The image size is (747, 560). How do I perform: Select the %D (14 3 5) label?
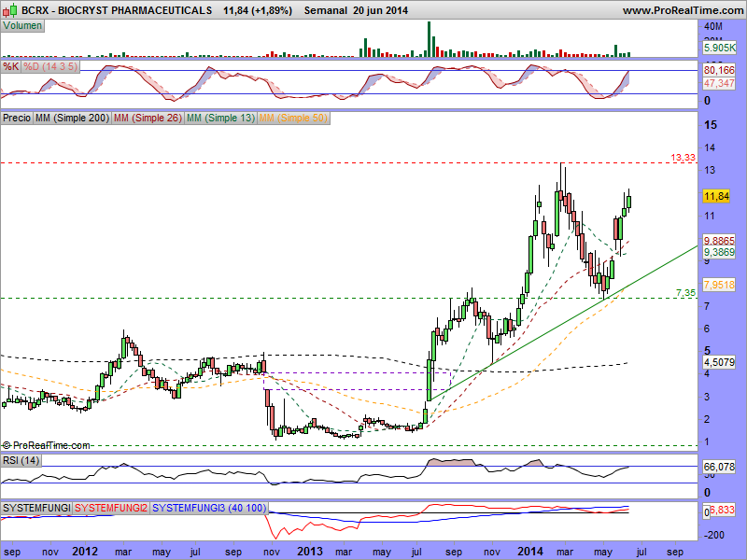(50, 66)
